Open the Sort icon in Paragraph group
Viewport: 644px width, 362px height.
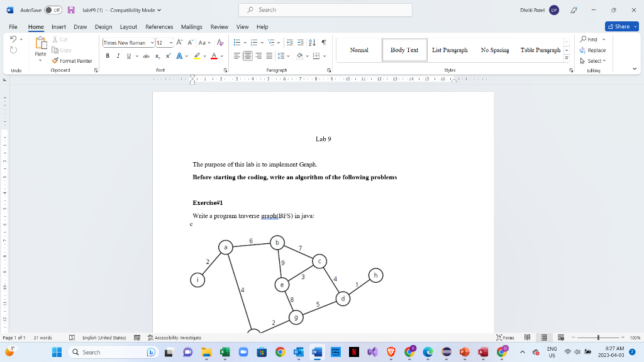pos(312,42)
